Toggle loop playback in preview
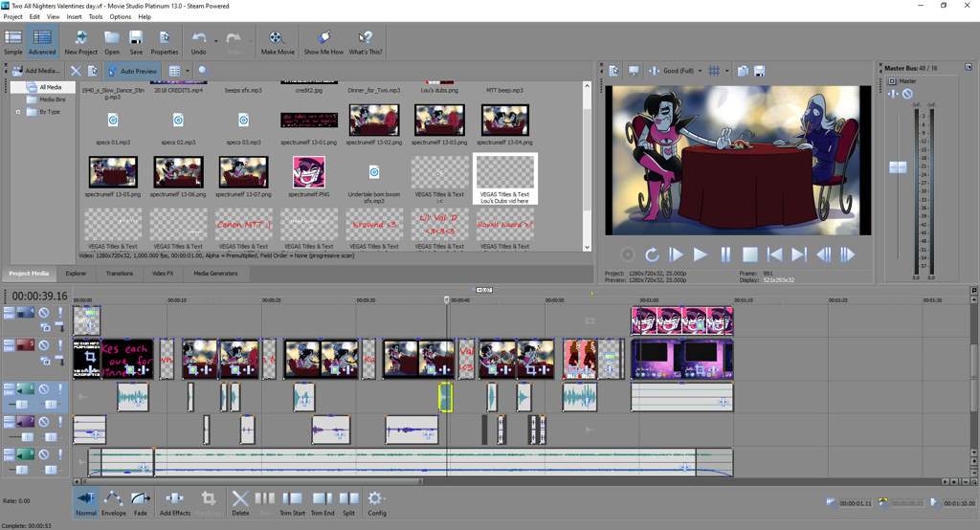980x530 pixels. point(652,254)
